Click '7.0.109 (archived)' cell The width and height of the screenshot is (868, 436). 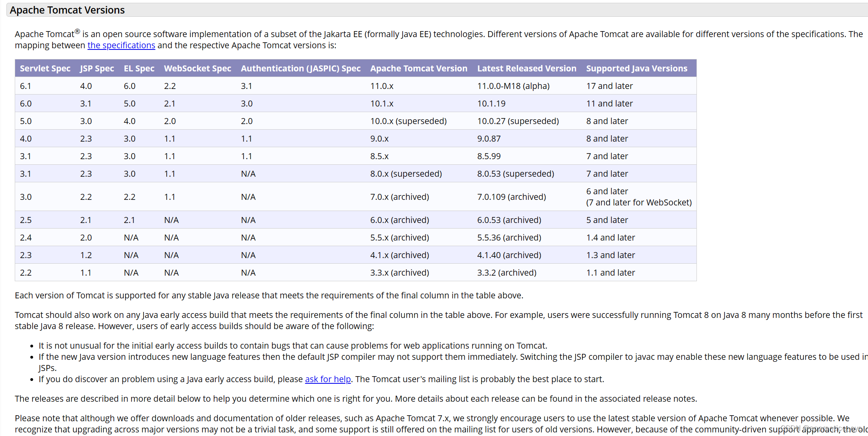tap(512, 197)
